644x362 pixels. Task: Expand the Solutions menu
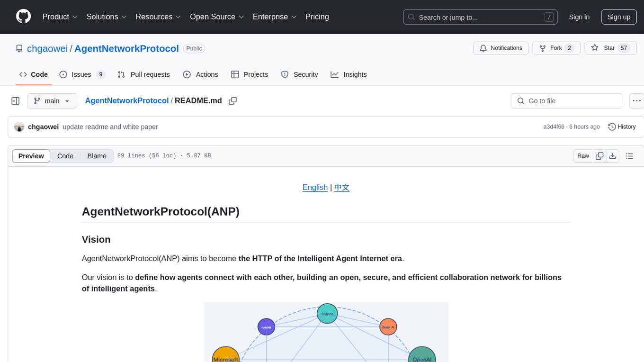pos(107,17)
